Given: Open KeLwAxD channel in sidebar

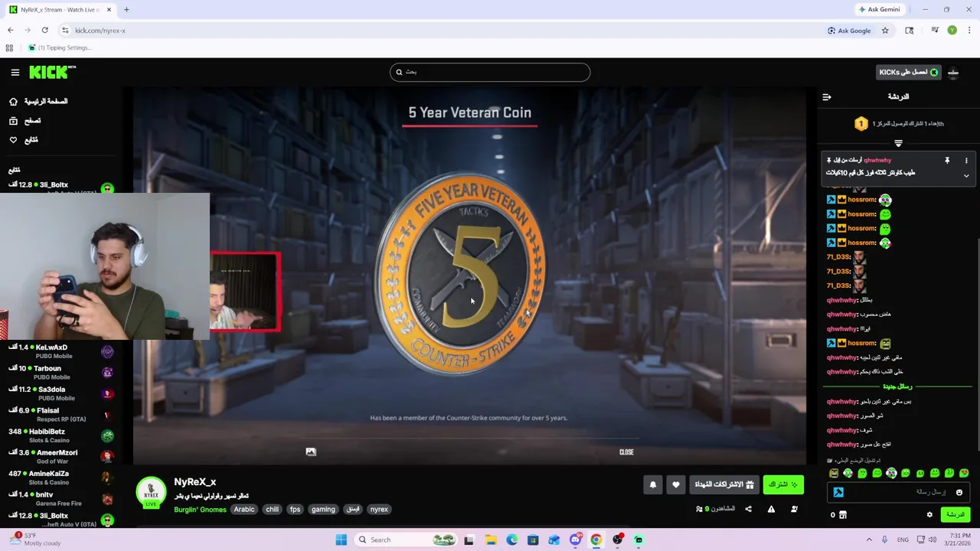Looking at the screenshot, I should coord(60,351).
